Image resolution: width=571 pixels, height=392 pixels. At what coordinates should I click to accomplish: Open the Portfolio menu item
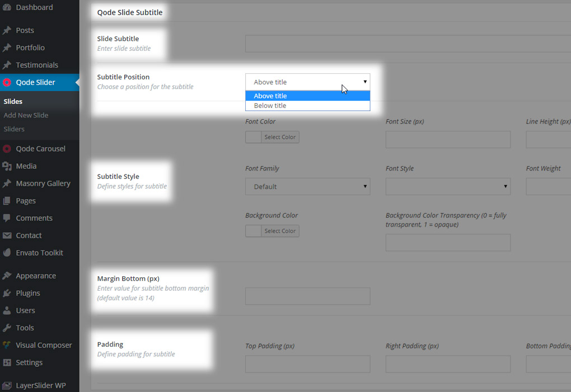30,48
